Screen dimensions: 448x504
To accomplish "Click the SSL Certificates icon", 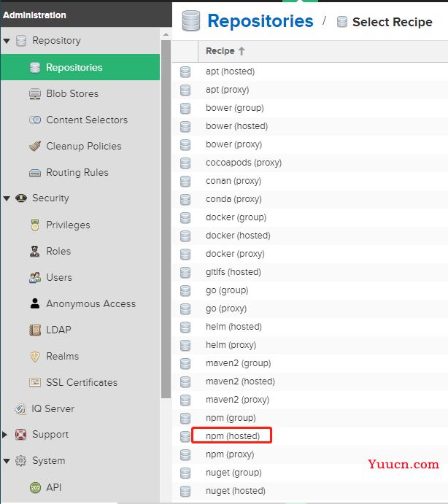I will pos(35,382).
